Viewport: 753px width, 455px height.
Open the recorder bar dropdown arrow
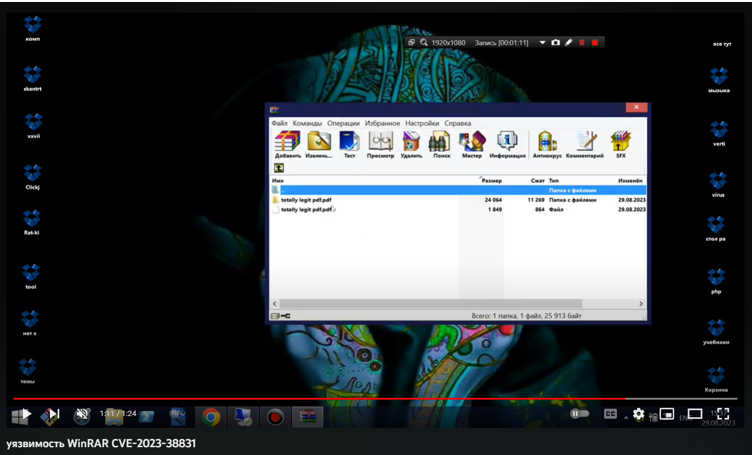(x=542, y=42)
